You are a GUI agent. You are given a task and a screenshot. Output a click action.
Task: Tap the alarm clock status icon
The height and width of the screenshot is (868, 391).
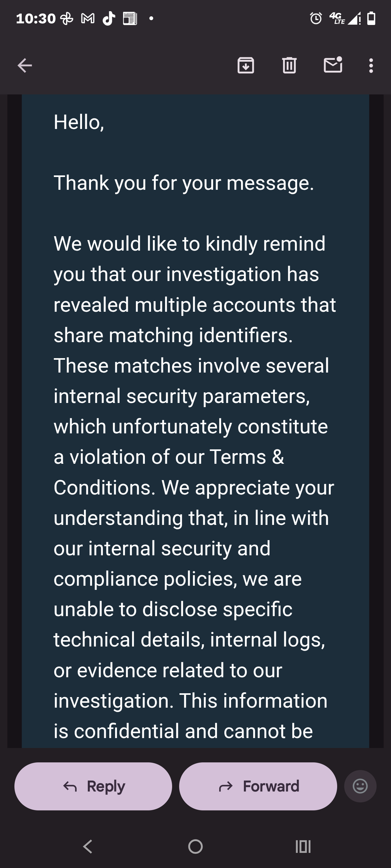pyautogui.click(x=316, y=19)
